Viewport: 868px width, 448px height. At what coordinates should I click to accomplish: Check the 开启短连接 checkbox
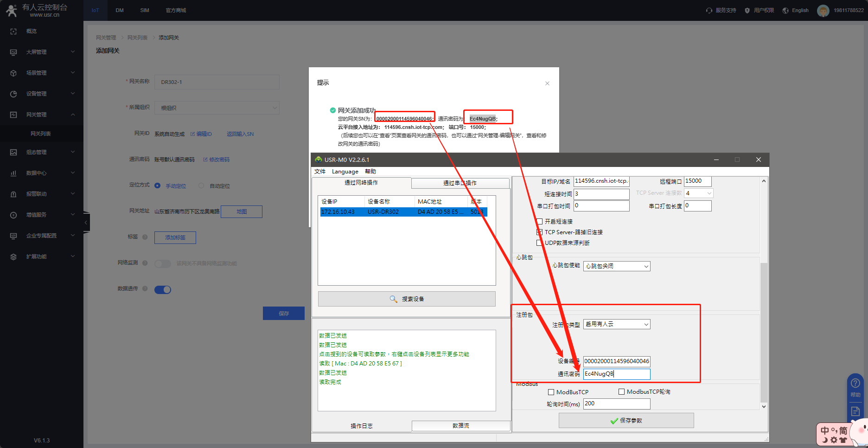click(x=539, y=221)
